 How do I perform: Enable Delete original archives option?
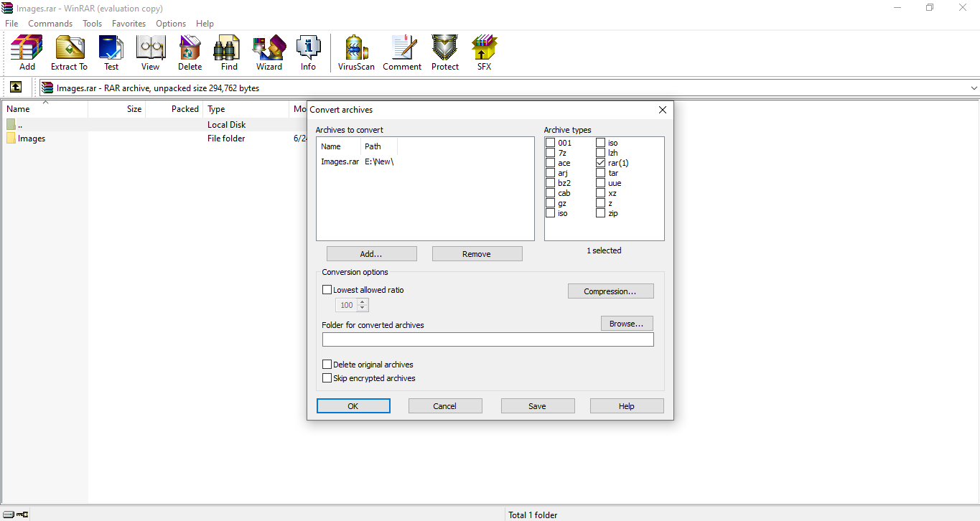(x=327, y=364)
